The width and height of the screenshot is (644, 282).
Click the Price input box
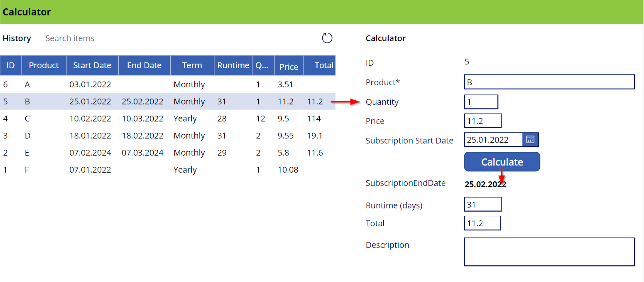point(482,121)
